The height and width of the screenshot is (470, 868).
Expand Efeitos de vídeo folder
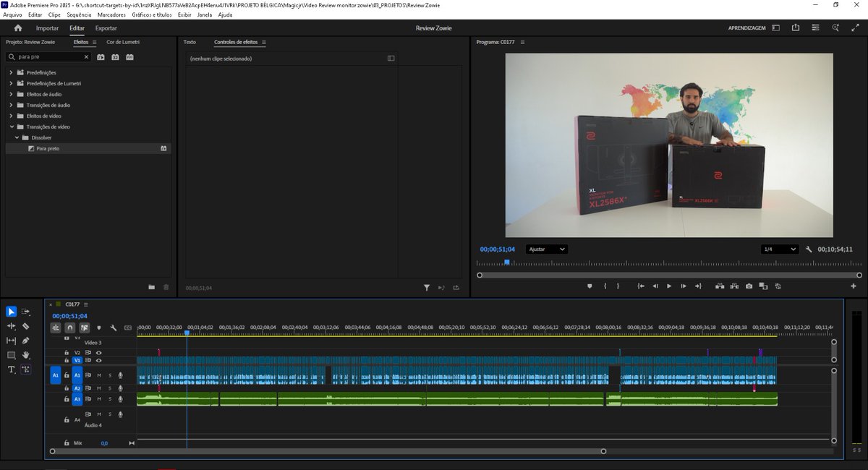[12, 116]
